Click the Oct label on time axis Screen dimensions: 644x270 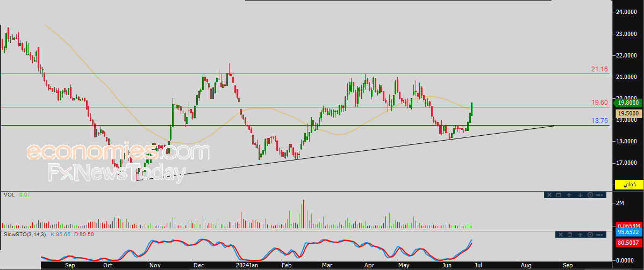[108, 266]
